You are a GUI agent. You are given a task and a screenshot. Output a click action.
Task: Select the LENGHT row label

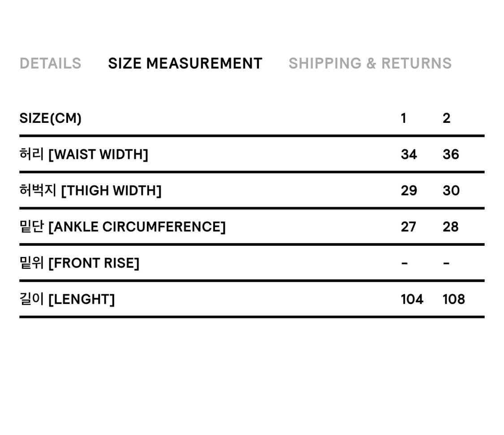pos(67,299)
